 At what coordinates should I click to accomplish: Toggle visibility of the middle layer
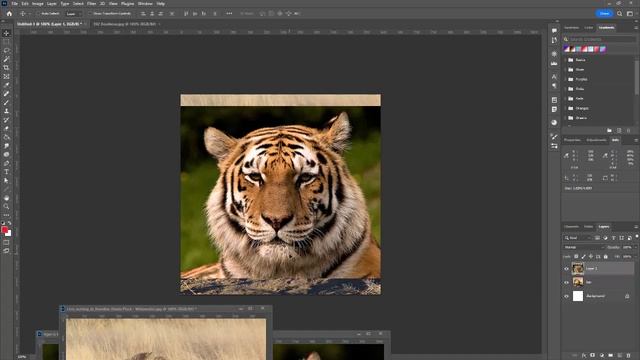(x=566, y=282)
